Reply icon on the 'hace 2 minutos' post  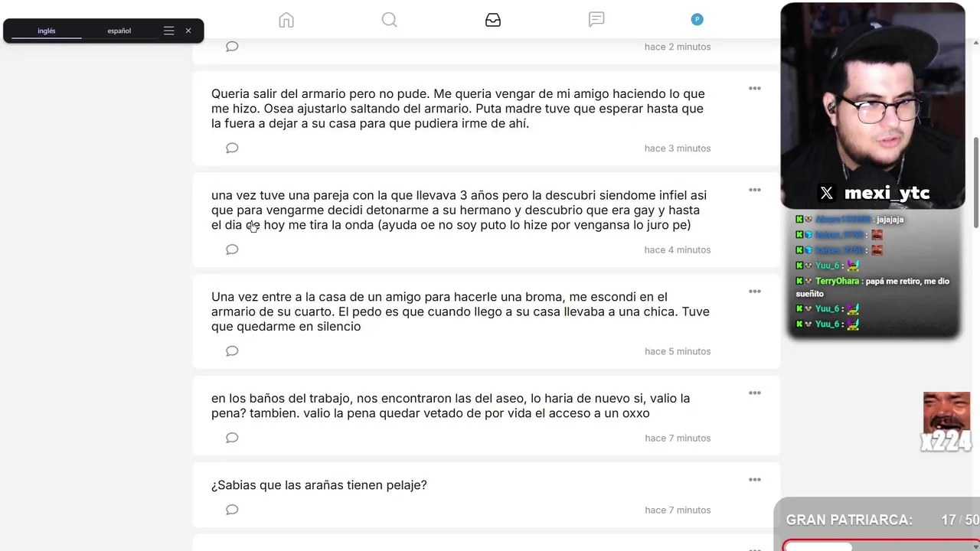coord(232,47)
